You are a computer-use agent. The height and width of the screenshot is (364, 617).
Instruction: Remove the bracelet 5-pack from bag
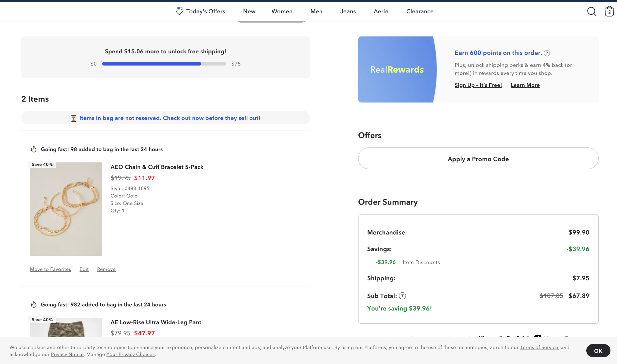coord(106,269)
